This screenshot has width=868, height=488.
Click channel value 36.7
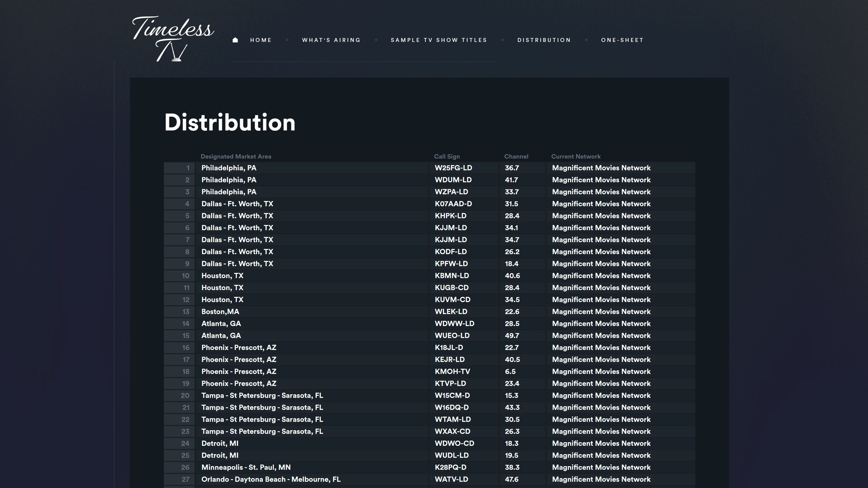click(512, 168)
